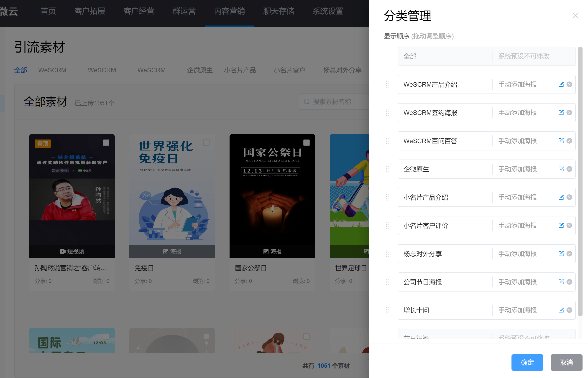Open the 世界足球日 poster thumbnail
Image resolution: width=588 pixels, height=378 pixels.
coord(349,196)
